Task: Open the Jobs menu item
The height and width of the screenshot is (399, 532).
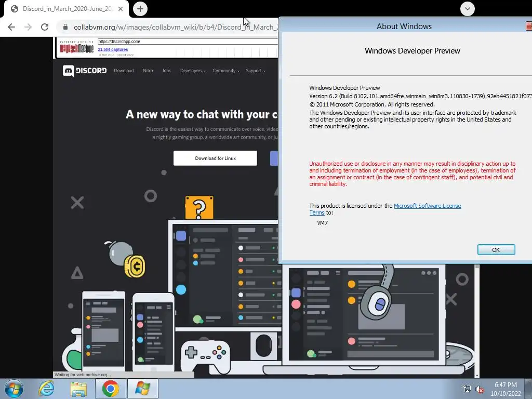Action: point(166,71)
